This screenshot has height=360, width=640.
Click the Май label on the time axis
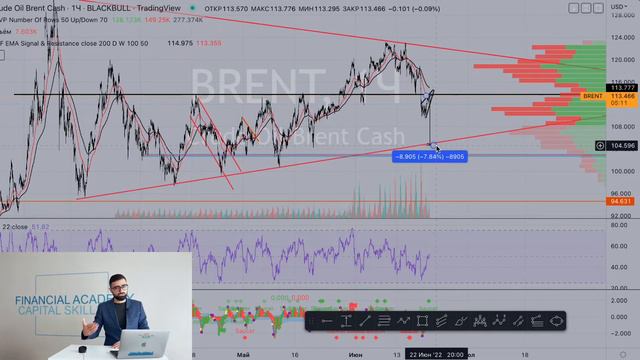tap(243, 355)
